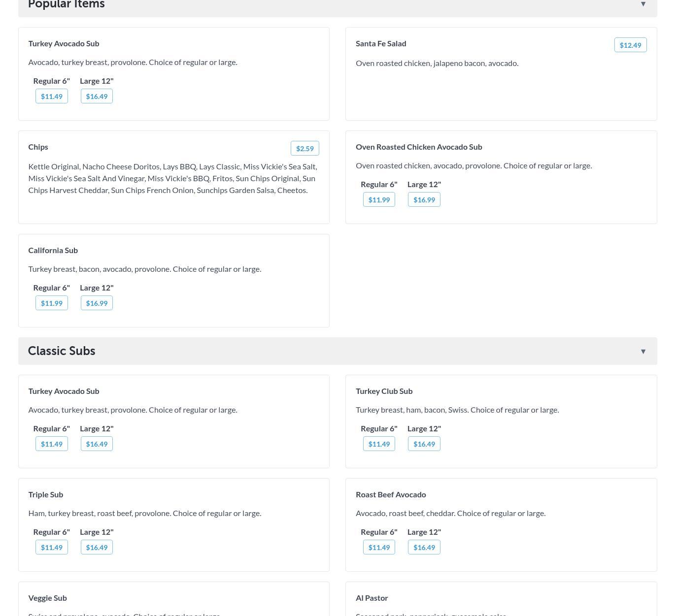The width and height of the screenshot is (675, 616).
Task: Order the Triple Sub Large 12" size
Action: pyautogui.click(x=97, y=547)
